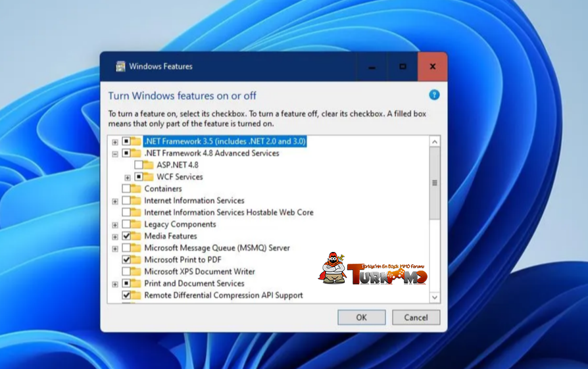Select 'Microsoft Message Queue (MSMQ) Server' label
This screenshot has width=588, height=369.
(217, 248)
